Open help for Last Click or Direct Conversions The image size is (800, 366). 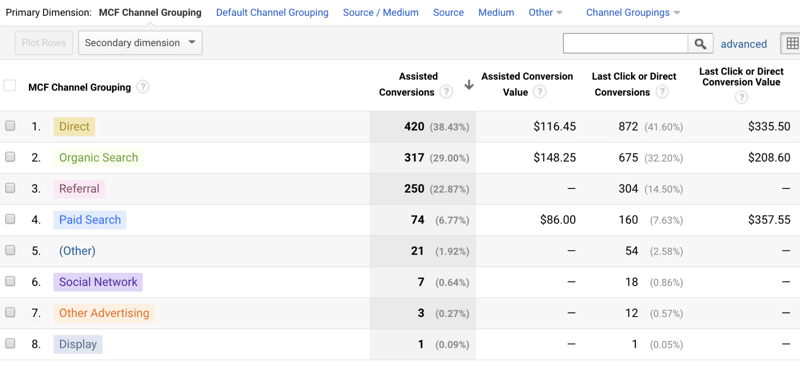pos(662,92)
